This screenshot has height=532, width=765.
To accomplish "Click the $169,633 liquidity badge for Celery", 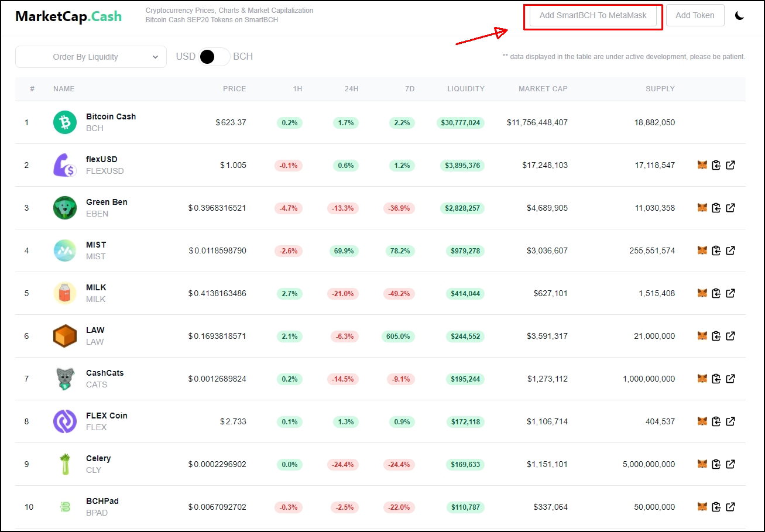I will point(465,465).
